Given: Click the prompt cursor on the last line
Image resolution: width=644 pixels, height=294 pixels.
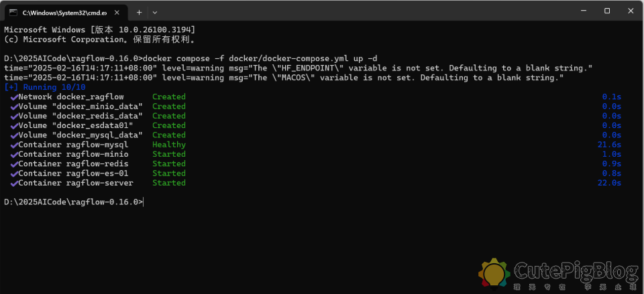Looking at the screenshot, I should click(x=144, y=202).
